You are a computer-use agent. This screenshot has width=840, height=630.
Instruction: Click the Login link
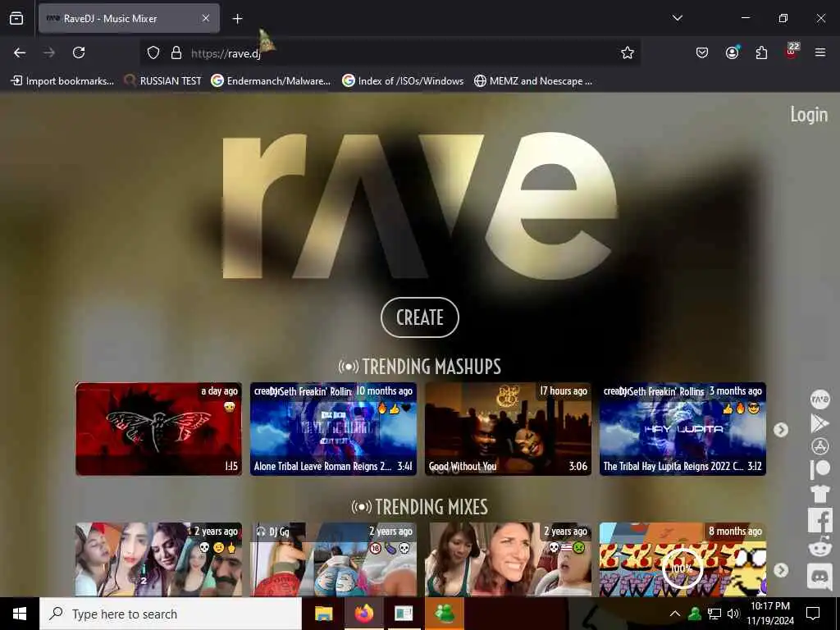click(x=809, y=114)
